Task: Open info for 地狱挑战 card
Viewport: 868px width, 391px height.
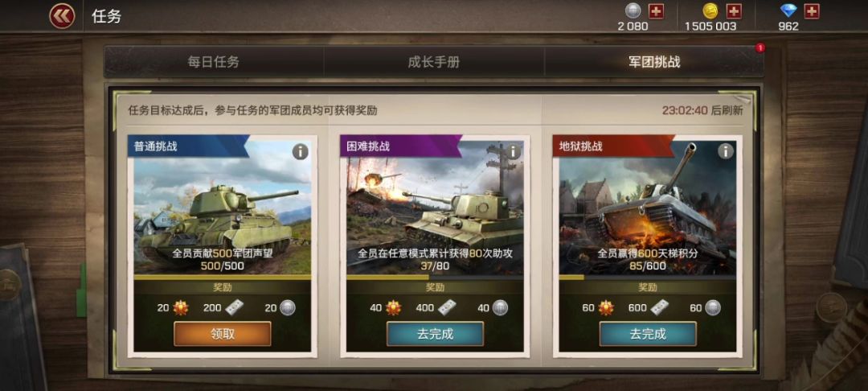Action: coord(725,151)
